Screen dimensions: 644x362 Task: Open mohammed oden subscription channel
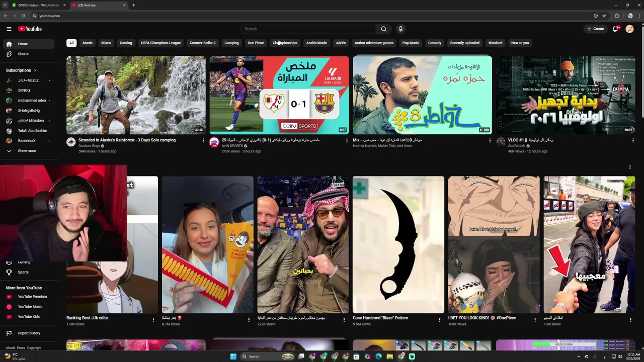pos(28,101)
